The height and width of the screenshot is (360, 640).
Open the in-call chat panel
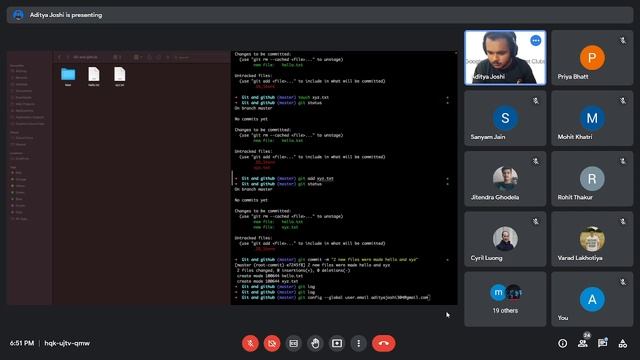click(602, 343)
